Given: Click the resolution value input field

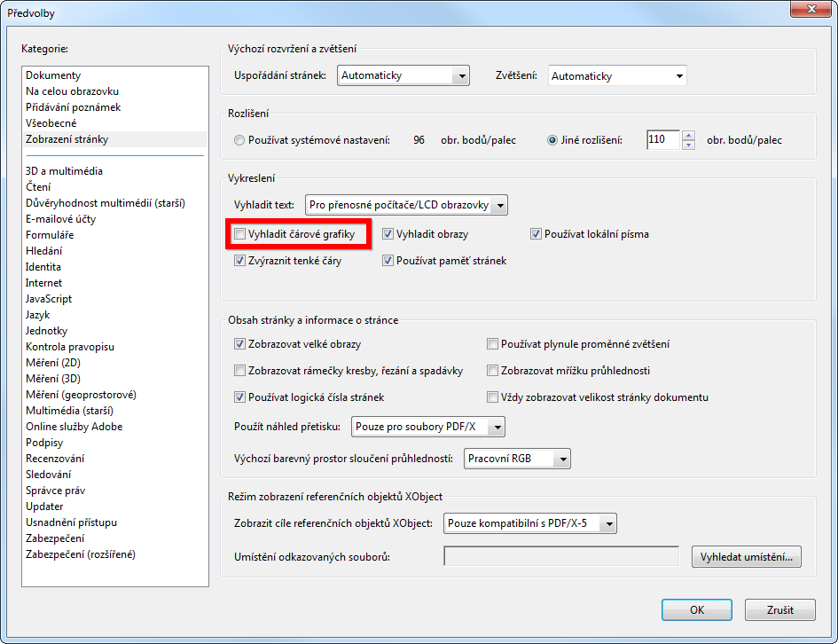Looking at the screenshot, I should click(x=662, y=140).
